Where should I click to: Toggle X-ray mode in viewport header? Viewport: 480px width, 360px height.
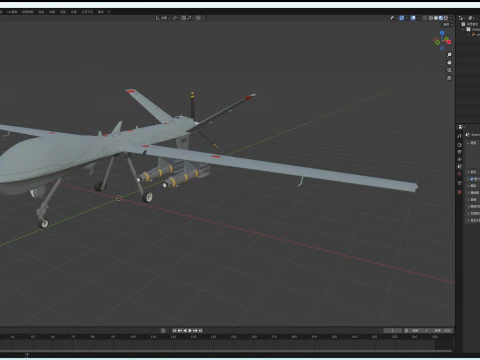(x=424, y=18)
